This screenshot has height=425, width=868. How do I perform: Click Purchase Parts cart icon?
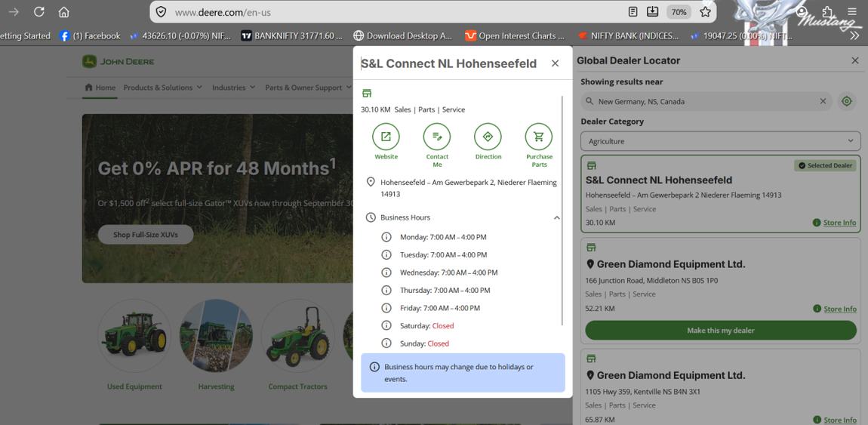pos(539,137)
